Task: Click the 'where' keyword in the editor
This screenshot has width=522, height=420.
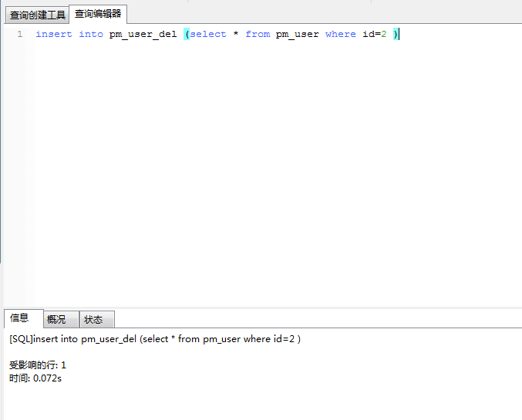Action: 340,34
